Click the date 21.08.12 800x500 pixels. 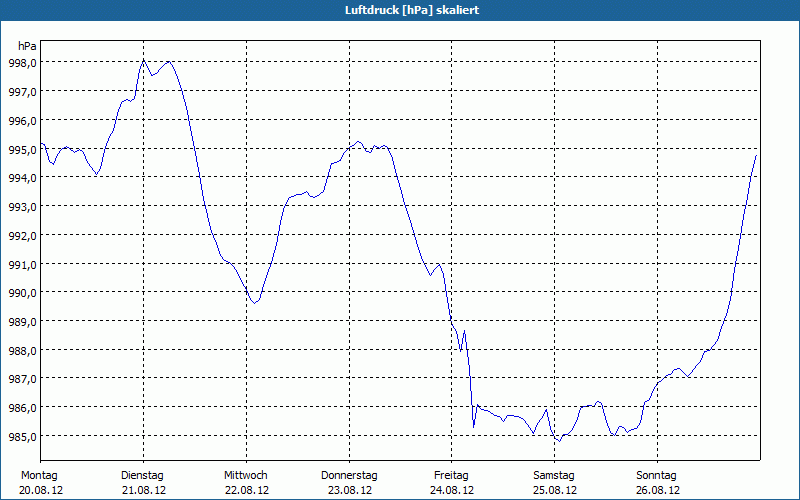click(x=144, y=491)
